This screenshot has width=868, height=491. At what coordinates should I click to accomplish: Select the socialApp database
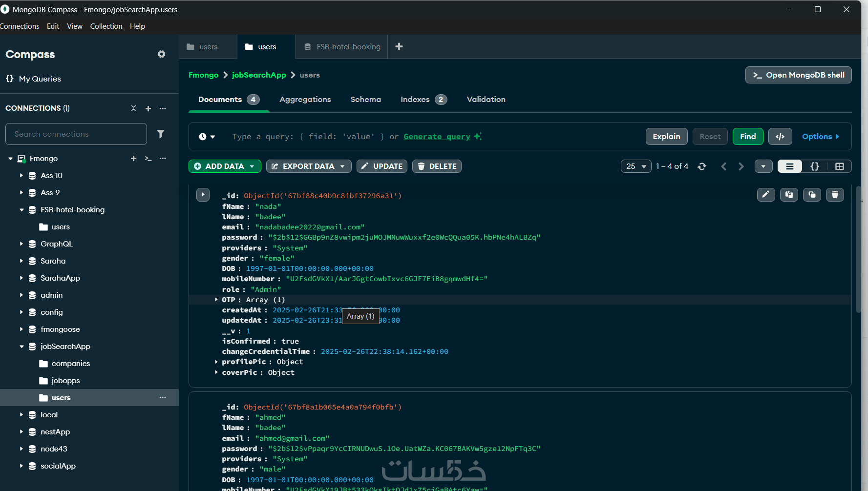point(58,466)
